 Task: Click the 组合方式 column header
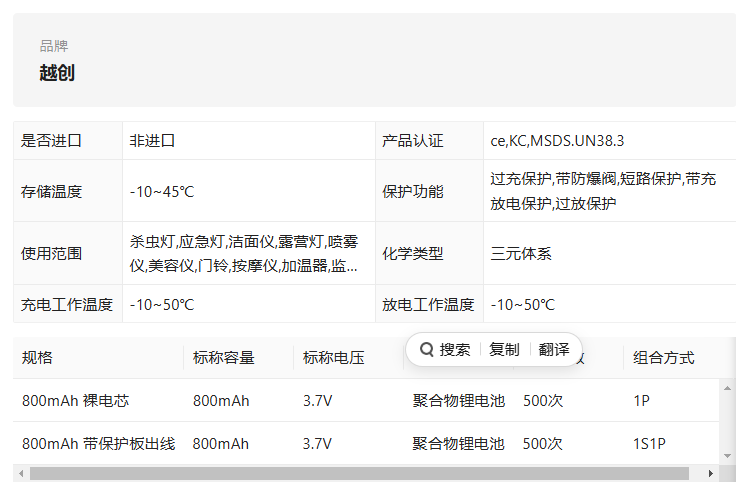coord(663,357)
